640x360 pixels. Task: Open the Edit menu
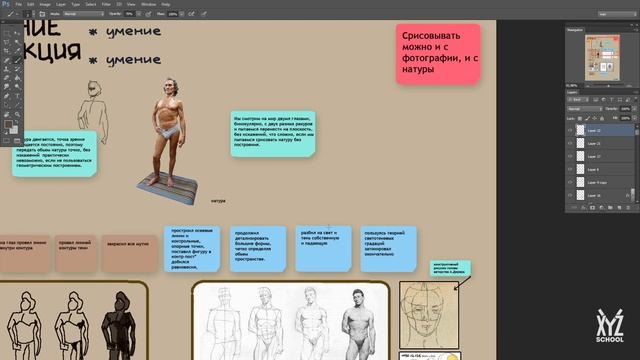(31, 4)
